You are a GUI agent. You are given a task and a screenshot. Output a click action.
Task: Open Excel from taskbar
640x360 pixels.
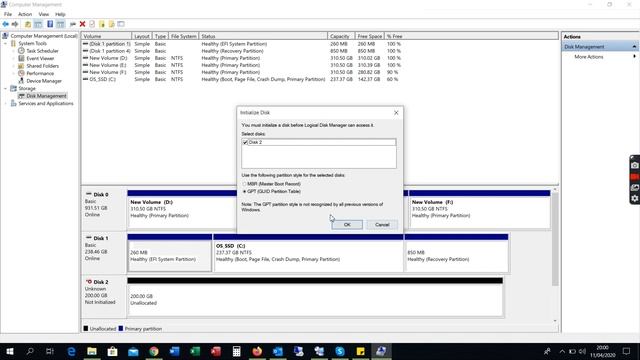[195, 351]
